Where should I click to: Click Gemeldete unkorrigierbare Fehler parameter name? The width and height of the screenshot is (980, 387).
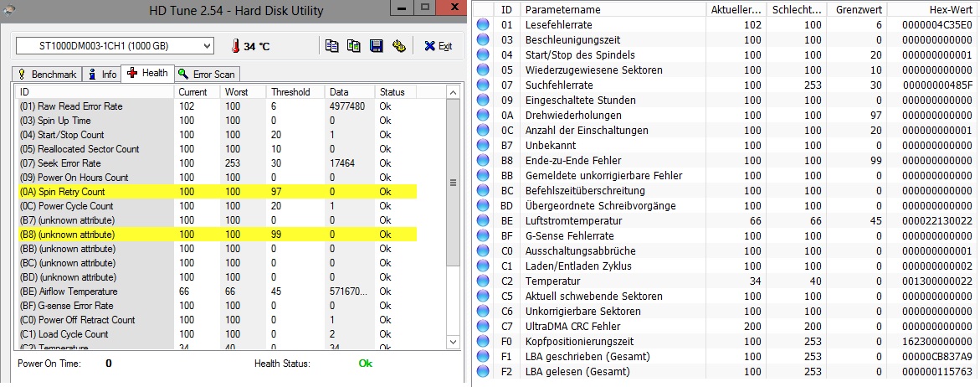[603, 176]
